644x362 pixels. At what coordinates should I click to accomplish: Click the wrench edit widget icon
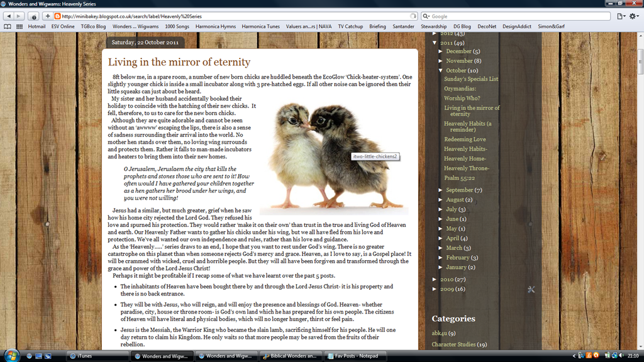click(531, 290)
